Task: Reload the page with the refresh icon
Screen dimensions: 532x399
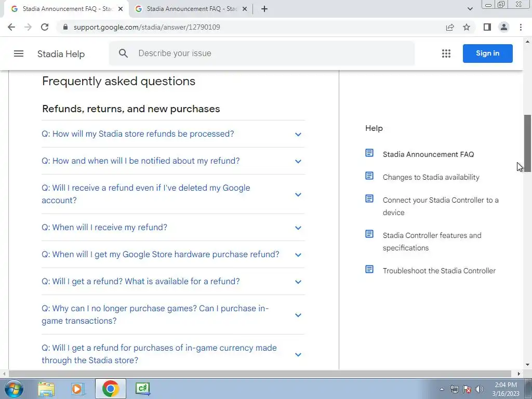Action: point(45,27)
